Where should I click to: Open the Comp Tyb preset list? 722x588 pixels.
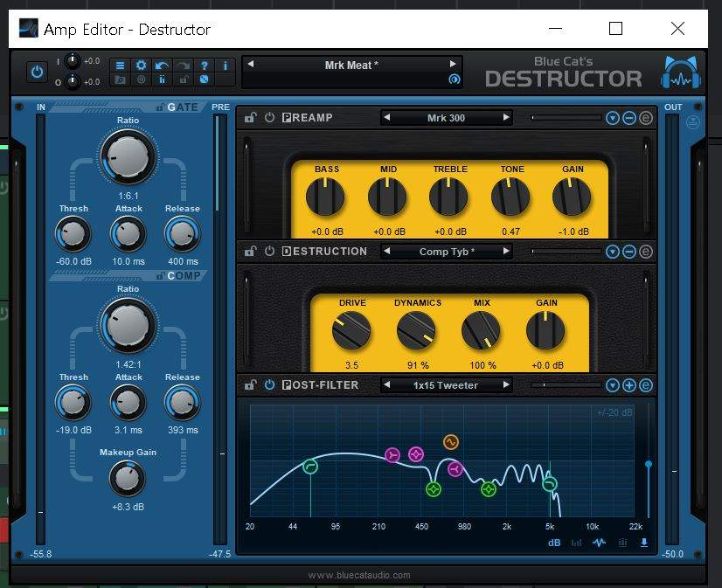(446, 252)
